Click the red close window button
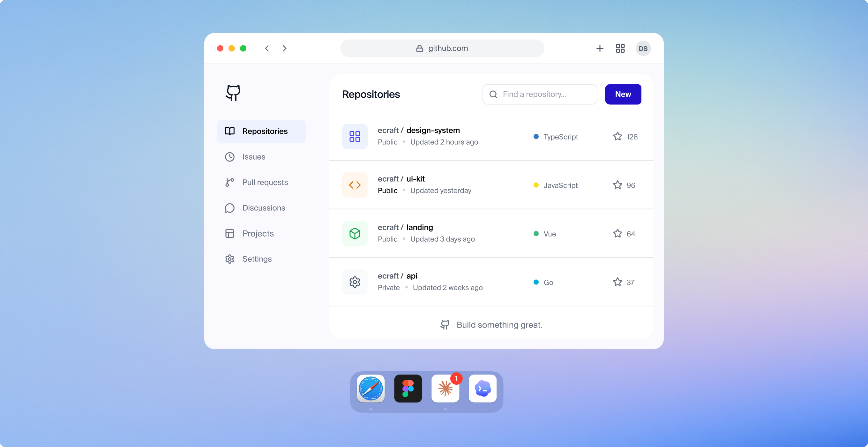The image size is (868, 447). click(220, 49)
